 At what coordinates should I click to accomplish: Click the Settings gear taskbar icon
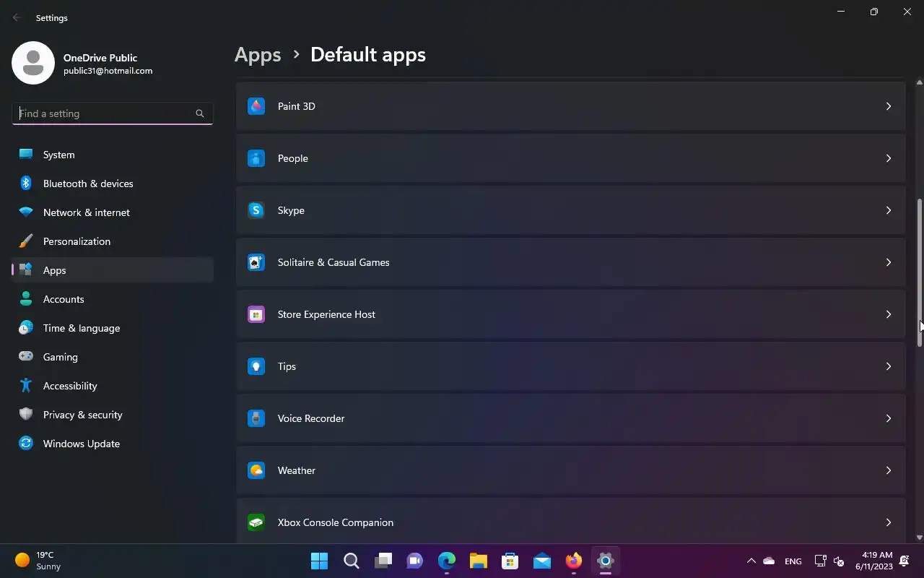coord(606,561)
